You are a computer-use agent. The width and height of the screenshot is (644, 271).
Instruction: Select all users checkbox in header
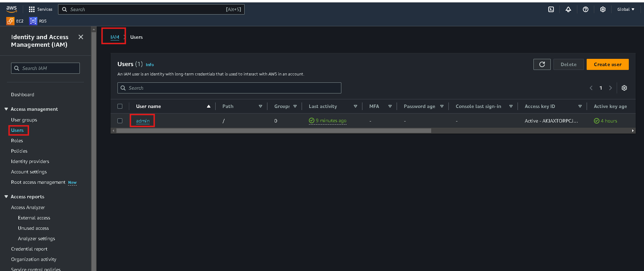[x=120, y=106]
